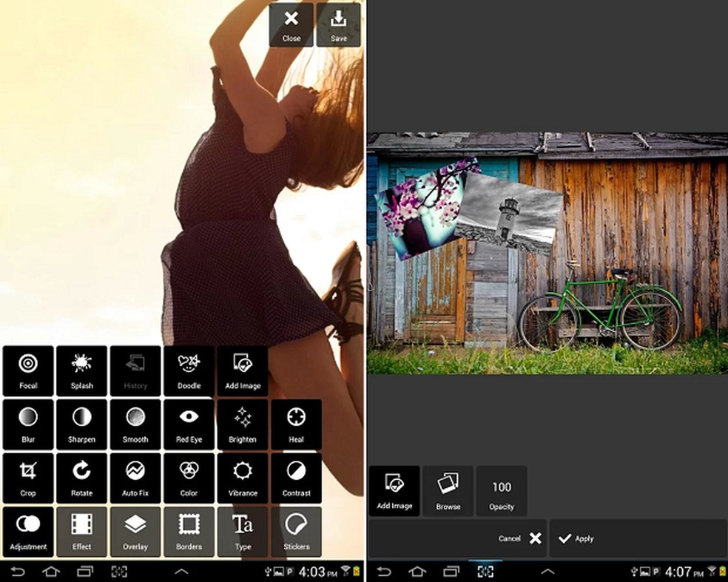This screenshot has height=582, width=728.
Task: Select the Blur tool
Action: [x=28, y=424]
